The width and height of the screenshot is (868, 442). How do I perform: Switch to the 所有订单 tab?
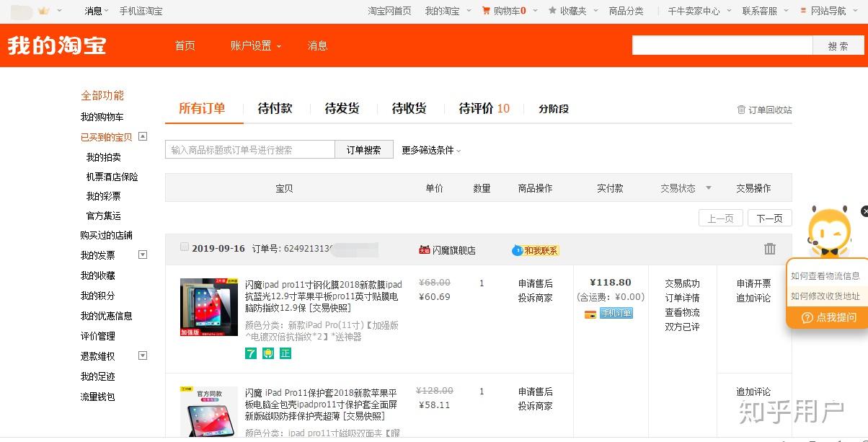(202, 108)
